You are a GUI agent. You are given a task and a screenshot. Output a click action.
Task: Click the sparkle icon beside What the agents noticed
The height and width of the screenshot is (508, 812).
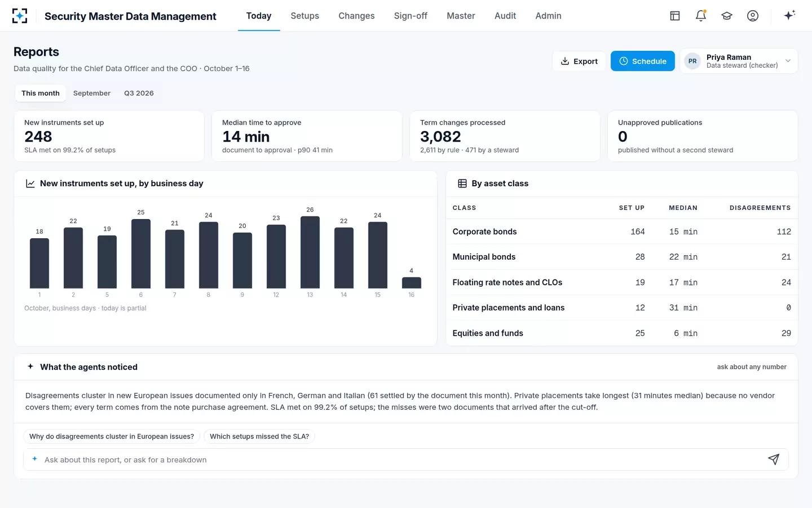tap(30, 366)
